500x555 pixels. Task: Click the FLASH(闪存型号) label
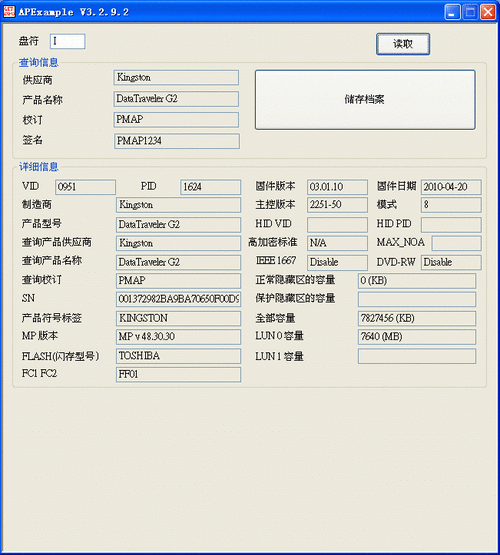60,356
